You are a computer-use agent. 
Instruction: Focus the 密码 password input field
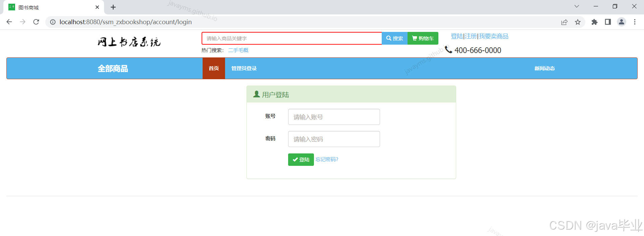pos(334,139)
